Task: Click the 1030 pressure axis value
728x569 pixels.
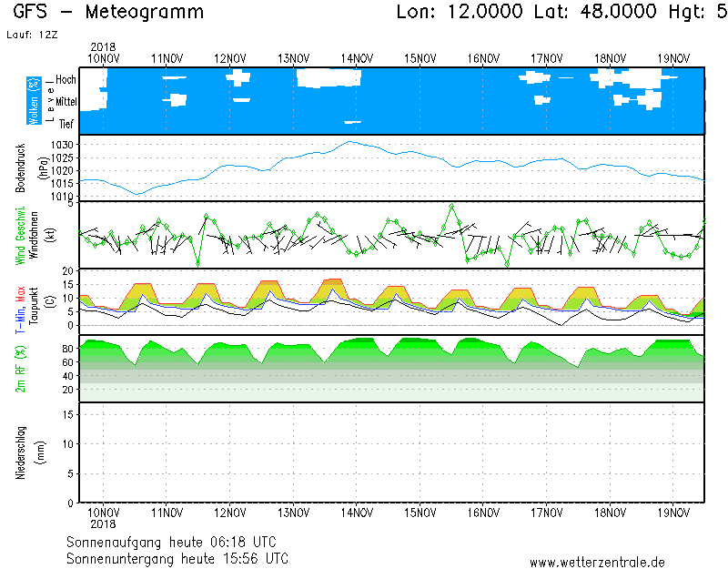Action: click(x=62, y=145)
